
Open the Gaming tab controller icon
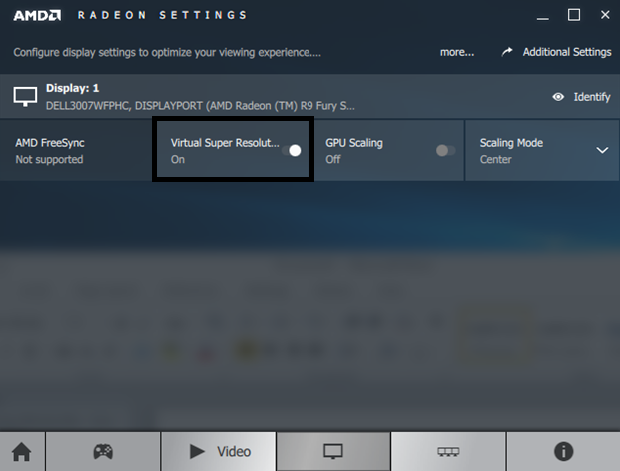[103, 451]
